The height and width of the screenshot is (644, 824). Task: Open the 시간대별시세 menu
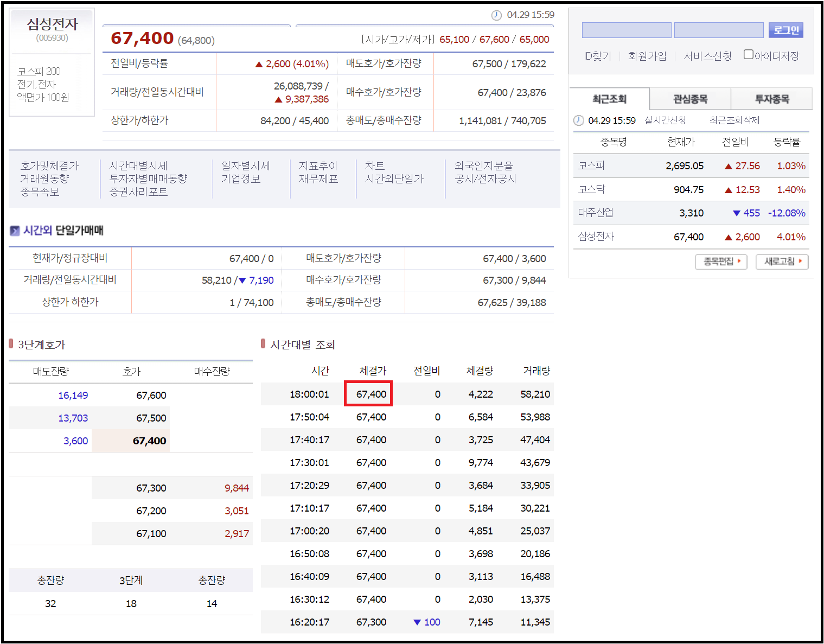[138, 166]
